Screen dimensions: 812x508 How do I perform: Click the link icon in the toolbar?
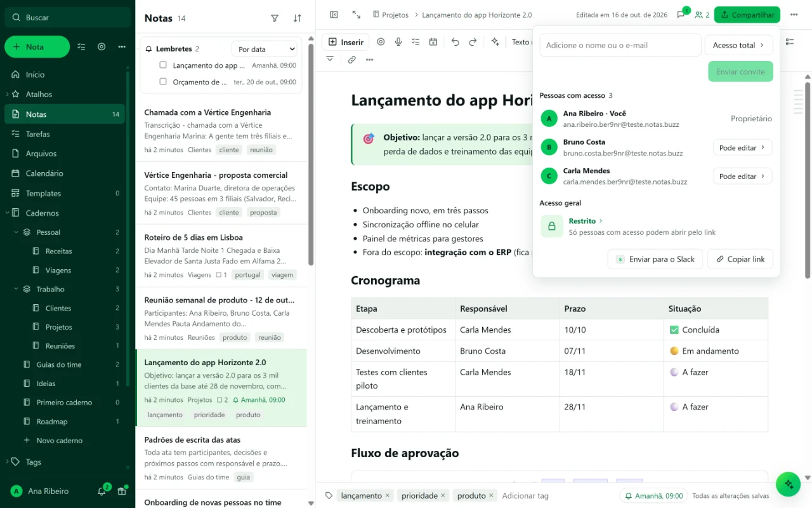point(352,60)
